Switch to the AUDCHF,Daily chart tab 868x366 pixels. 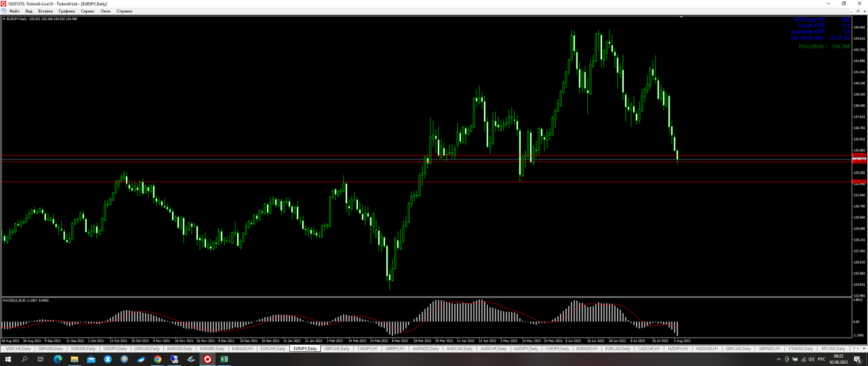[x=493, y=349]
